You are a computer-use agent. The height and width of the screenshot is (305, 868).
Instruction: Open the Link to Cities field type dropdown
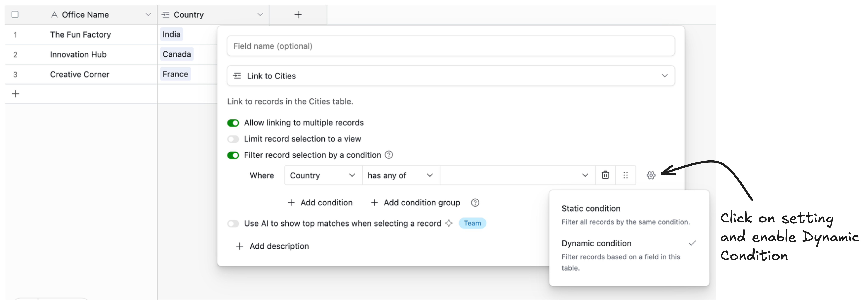coord(451,76)
